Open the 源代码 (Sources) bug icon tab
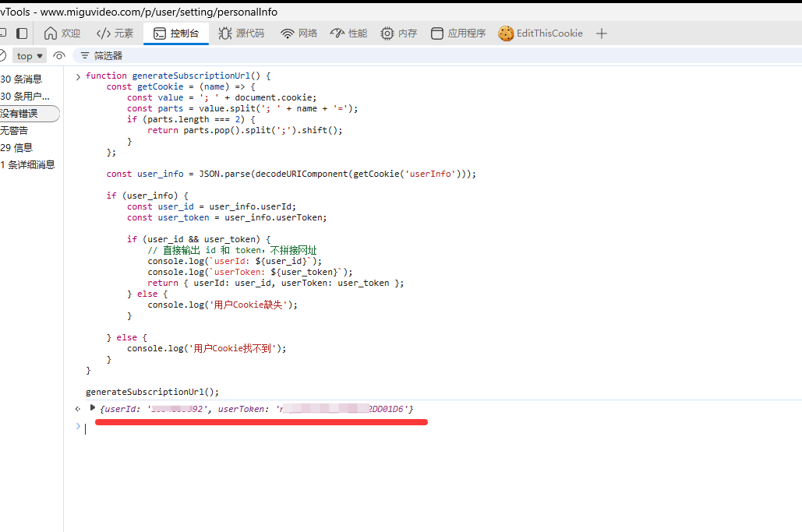Screen dimensions: 802x532 tap(242, 33)
